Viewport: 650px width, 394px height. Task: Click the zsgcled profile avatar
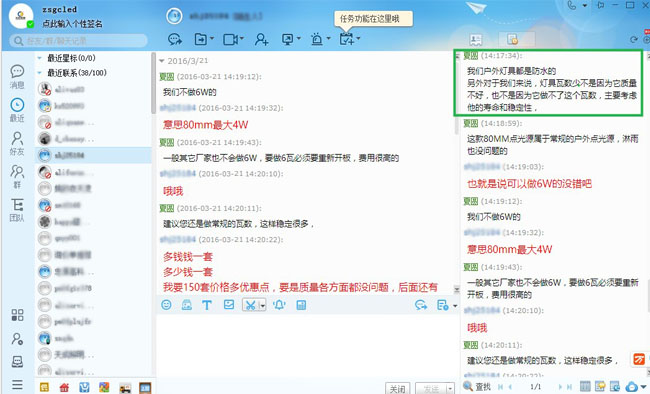pos(21,16)
